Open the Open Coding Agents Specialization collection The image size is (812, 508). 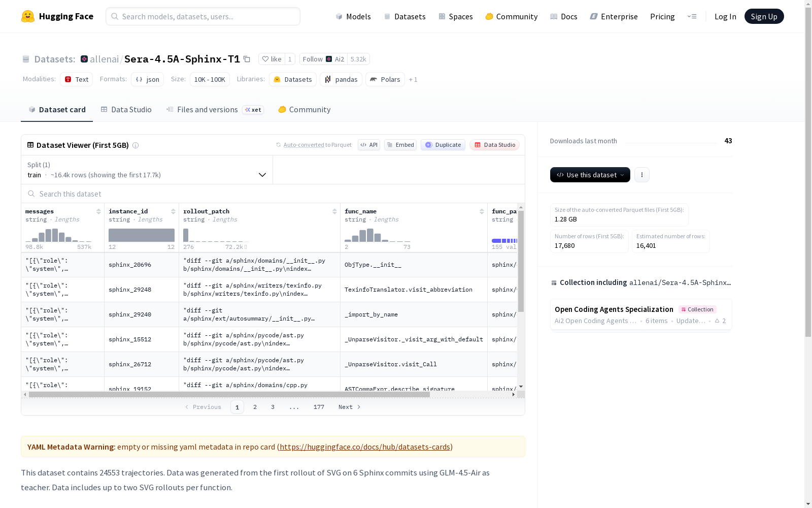point(641,314)
